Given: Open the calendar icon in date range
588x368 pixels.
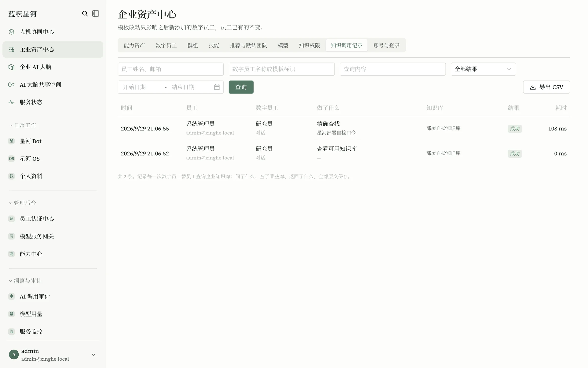Looking at the screenshot, I should click(217, 87).
